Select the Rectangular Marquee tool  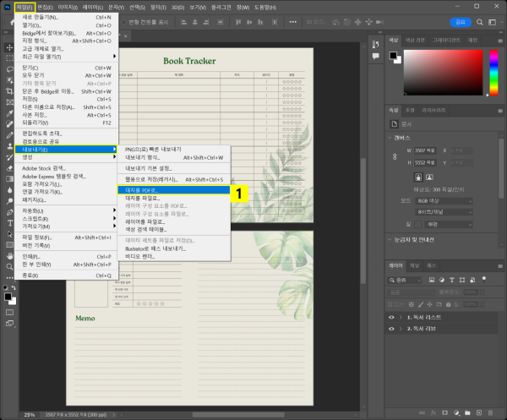click(x=9, y=58)
